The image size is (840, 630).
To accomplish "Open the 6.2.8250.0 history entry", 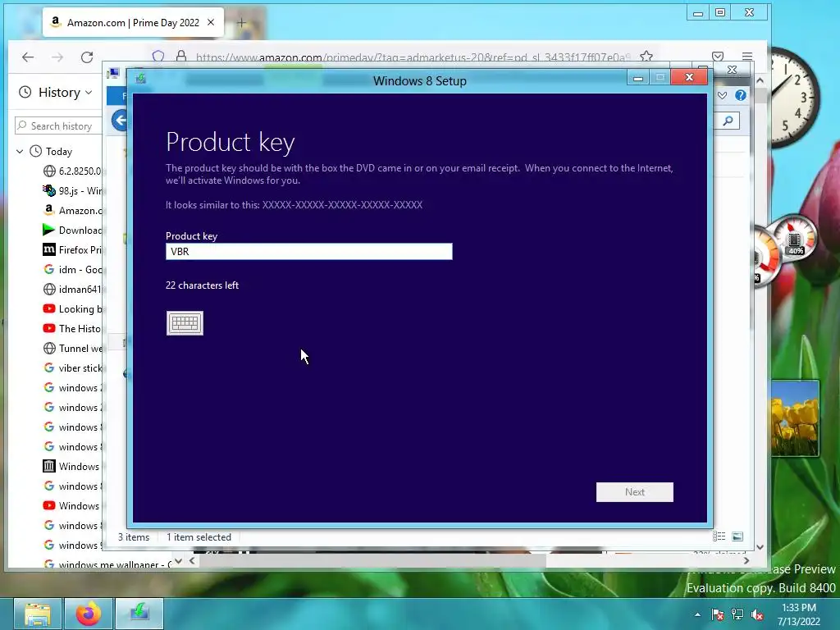I will click(x=72, y=171).
